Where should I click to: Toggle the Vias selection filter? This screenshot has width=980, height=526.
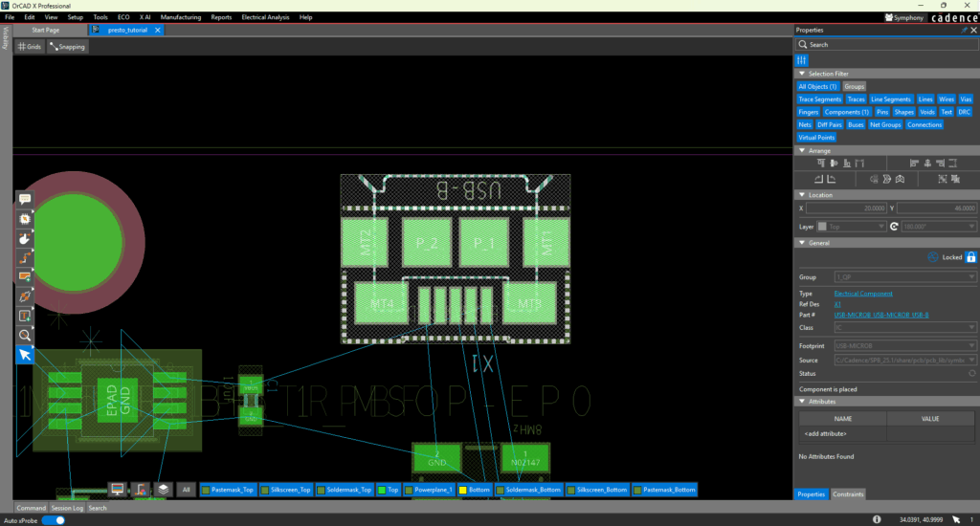[967, 99]
